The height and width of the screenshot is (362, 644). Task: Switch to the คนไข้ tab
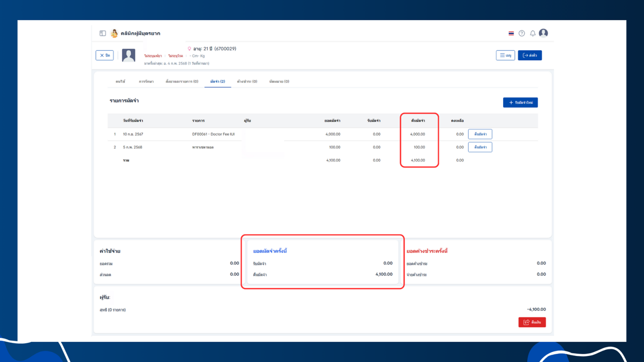pos(121,81)
